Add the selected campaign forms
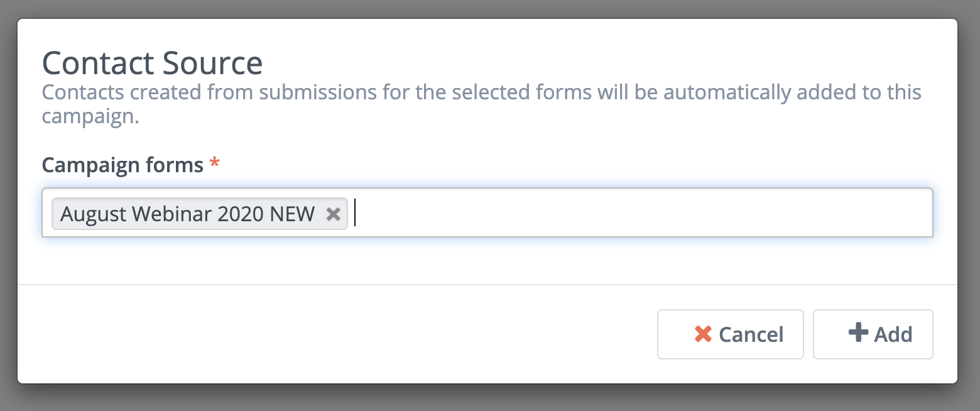The width and height of the screenshot is (980, 411). (873, 334)
